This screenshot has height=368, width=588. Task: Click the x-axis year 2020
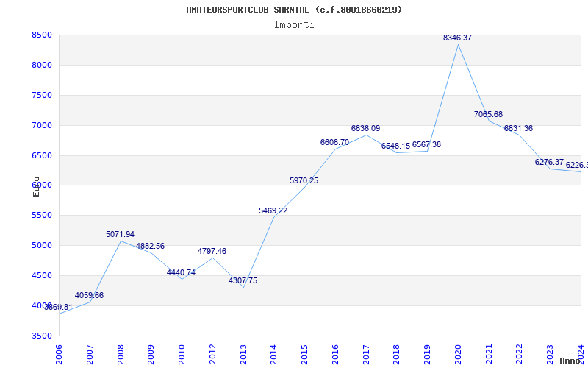(x=458, y=355)
